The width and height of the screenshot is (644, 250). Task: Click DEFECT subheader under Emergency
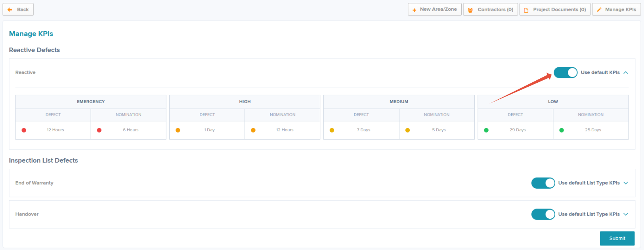[53, 115]
